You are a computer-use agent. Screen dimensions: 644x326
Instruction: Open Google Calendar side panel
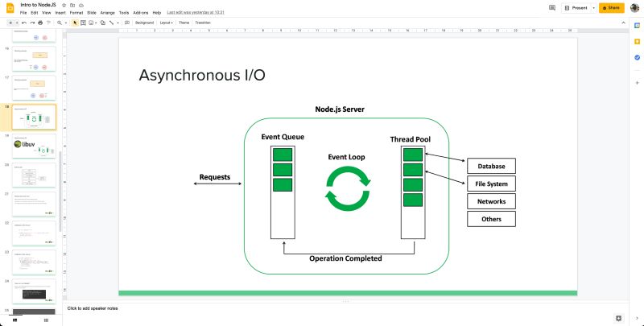coord(637,26)
